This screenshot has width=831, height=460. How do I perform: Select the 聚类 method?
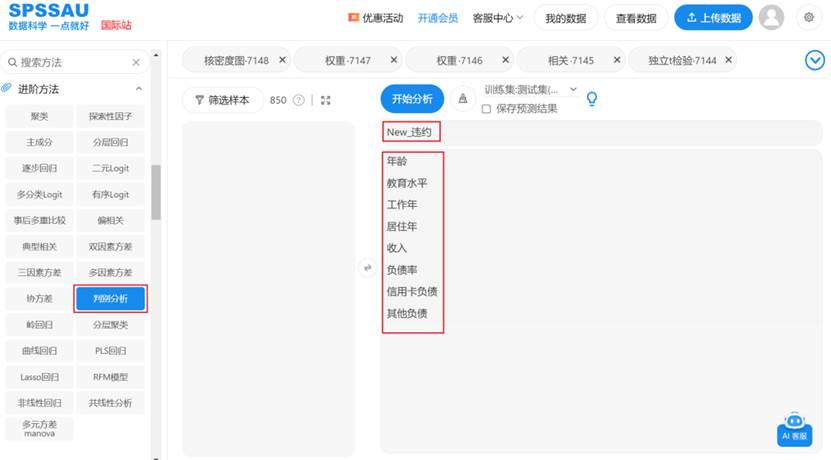40,116
